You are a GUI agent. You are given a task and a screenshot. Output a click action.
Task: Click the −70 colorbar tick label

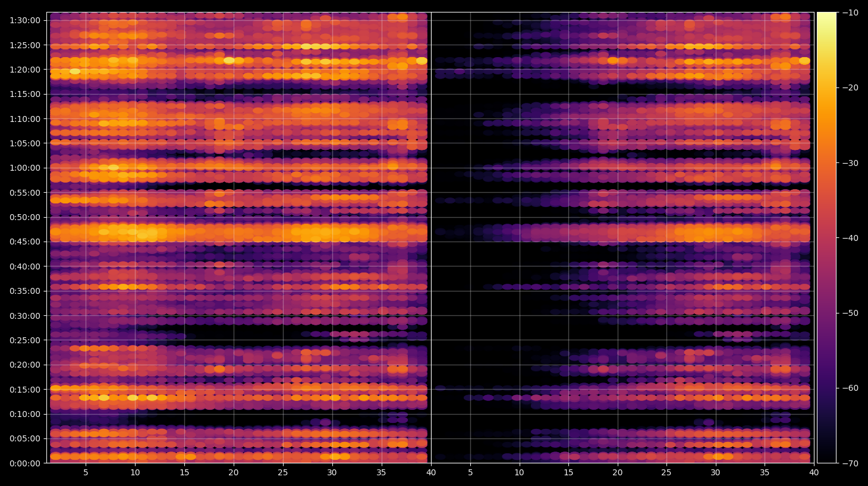click(850, 463)
